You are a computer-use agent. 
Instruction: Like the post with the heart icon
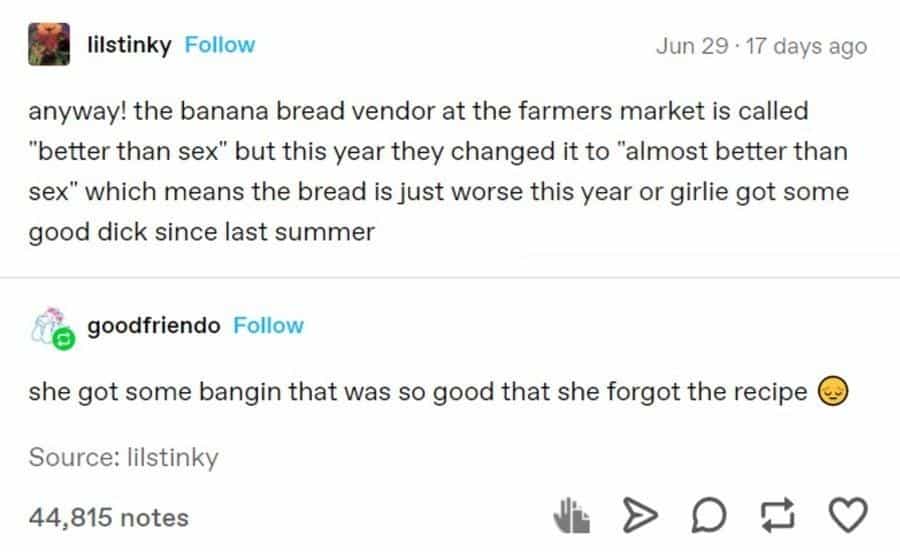[x=848, y=517]
